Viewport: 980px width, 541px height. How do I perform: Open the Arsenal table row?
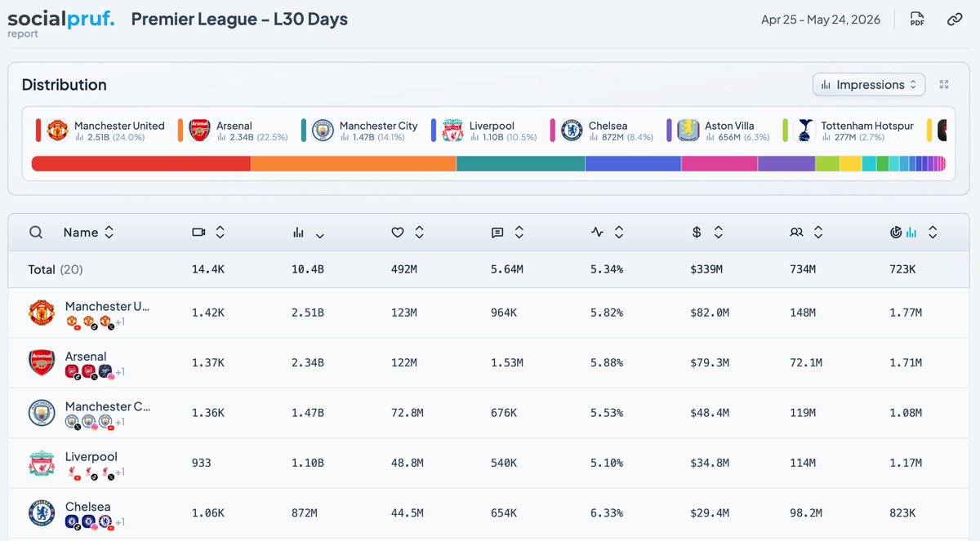pos(490,363)
